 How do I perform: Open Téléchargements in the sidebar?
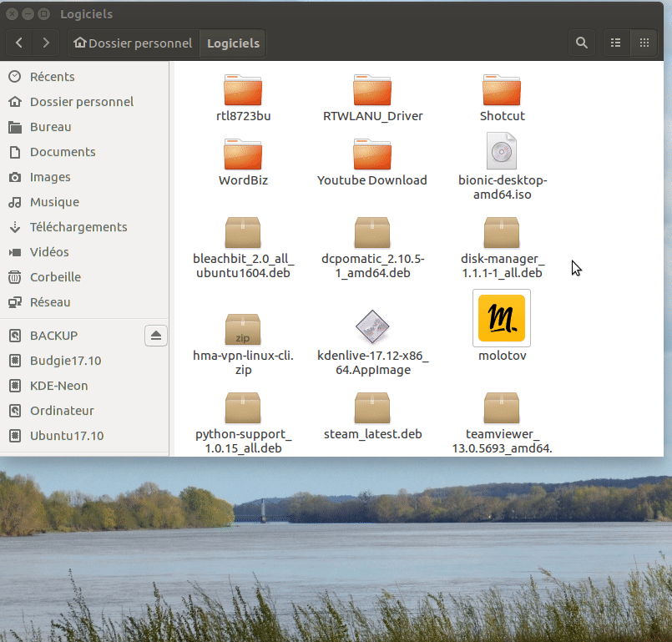click(x=84, y=227)
